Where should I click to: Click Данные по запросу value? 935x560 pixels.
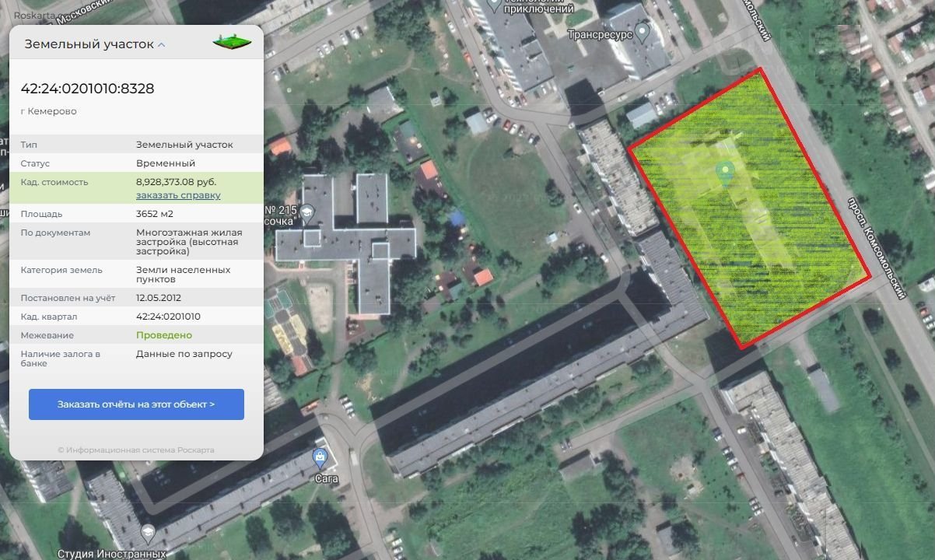(x=184, y=354)
